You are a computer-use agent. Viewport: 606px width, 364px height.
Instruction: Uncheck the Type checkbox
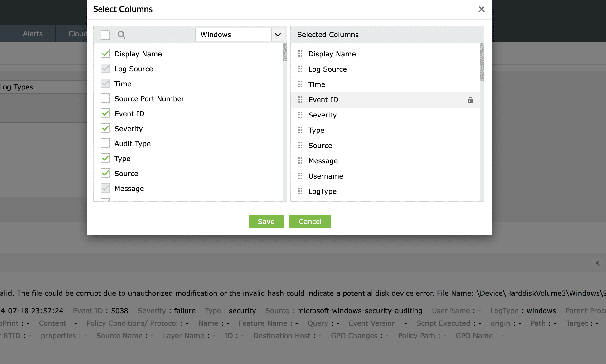pyautogui.click(x=105, y=158)
